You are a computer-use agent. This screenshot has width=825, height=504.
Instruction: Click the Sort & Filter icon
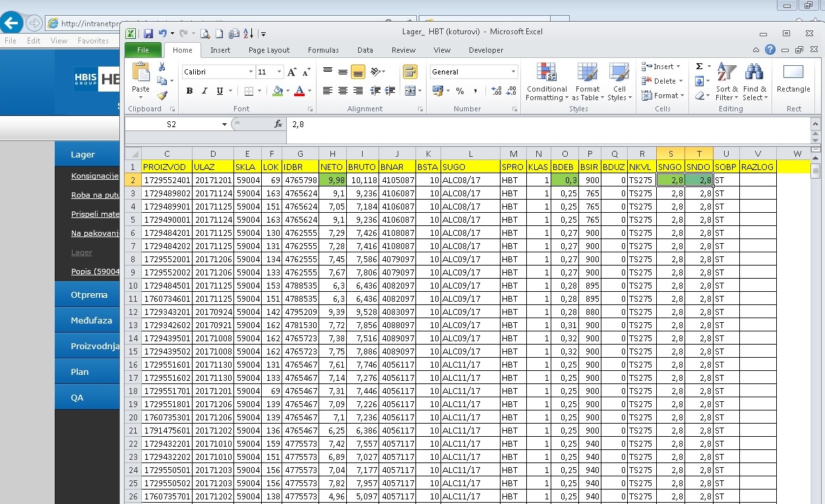pos(726,82)
